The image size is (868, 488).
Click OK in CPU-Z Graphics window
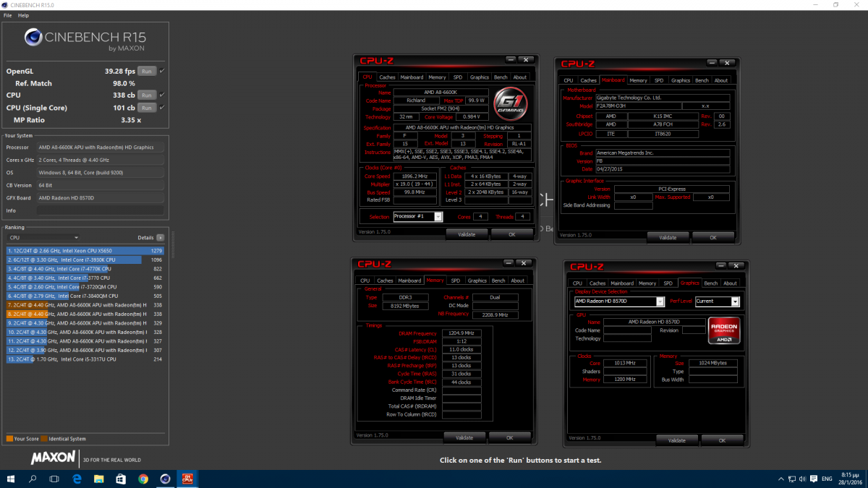[x=722, y=440]
